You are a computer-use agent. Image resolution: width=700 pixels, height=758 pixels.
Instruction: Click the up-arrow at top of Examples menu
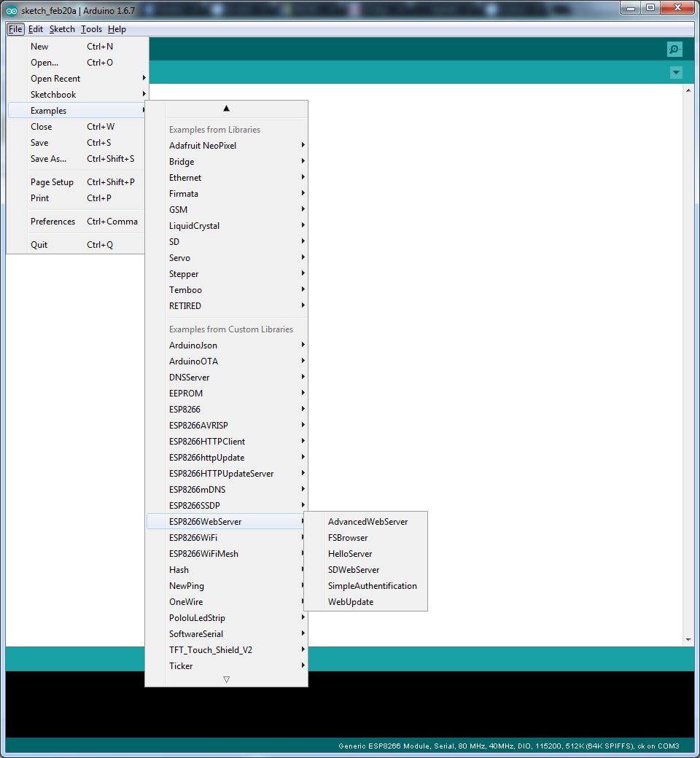(226, 107)
